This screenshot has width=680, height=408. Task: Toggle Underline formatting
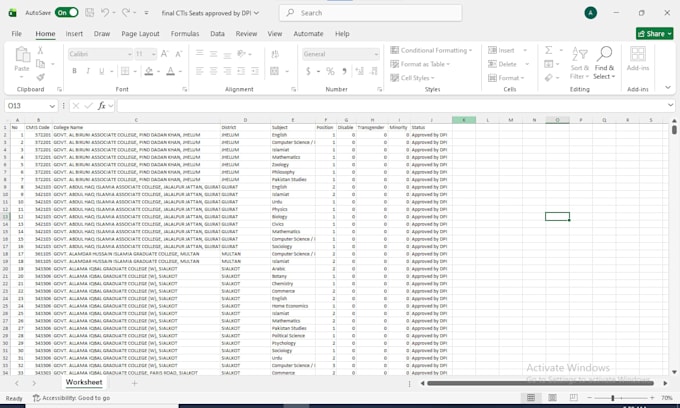click(x=101, y=71)
